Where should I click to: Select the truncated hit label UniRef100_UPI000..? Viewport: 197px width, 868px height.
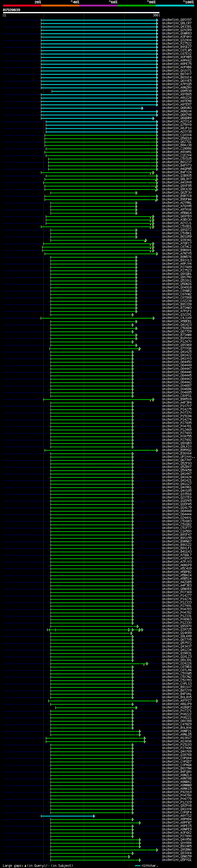coord(178,457)
